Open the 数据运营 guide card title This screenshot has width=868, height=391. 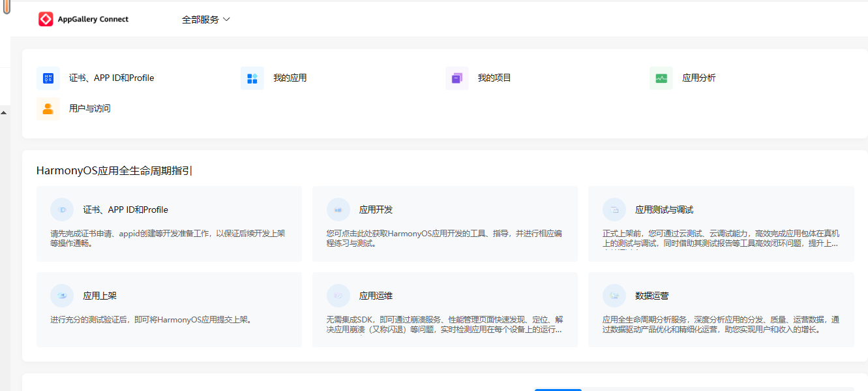click(651, 296)
